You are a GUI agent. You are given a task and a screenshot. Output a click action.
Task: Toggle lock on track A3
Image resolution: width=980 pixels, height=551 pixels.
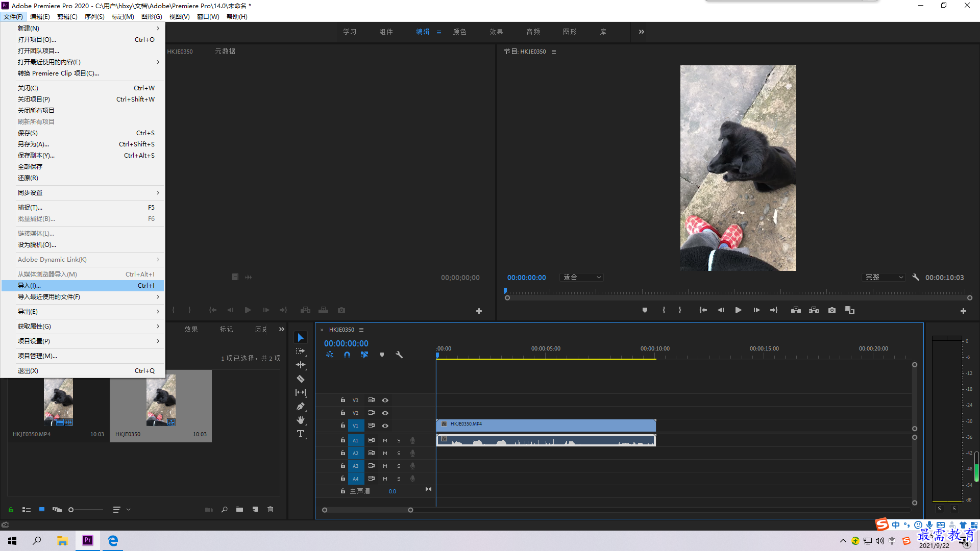(x=343, y=465)
